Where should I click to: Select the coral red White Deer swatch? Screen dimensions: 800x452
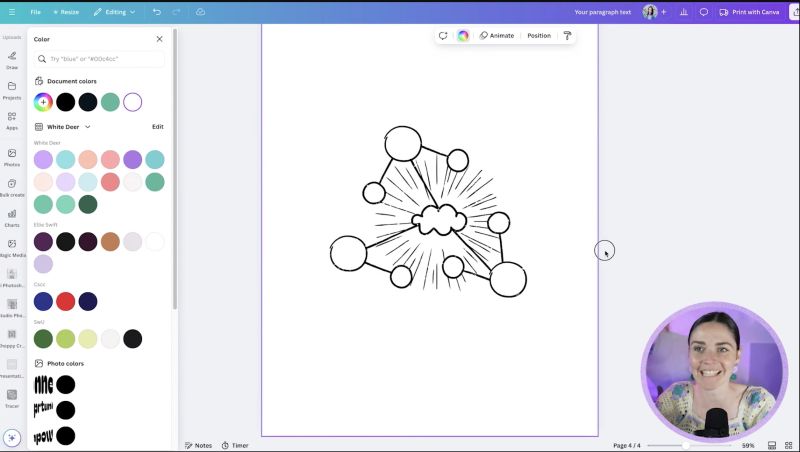coord(110,182)
